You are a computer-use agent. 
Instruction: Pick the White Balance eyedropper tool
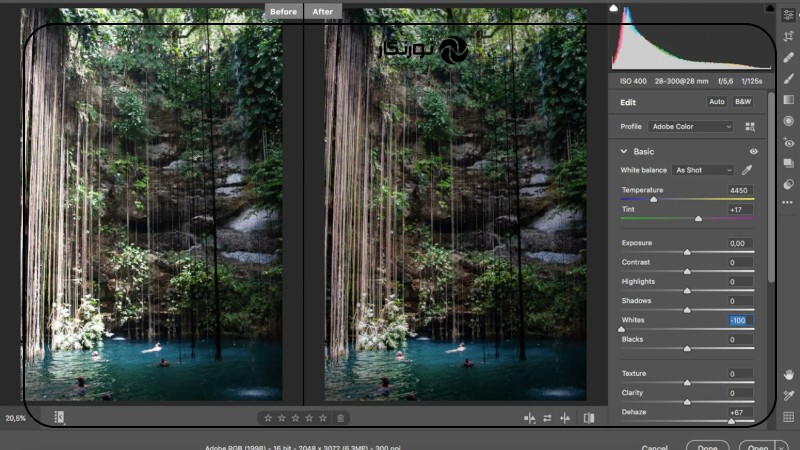click(746, 170)
